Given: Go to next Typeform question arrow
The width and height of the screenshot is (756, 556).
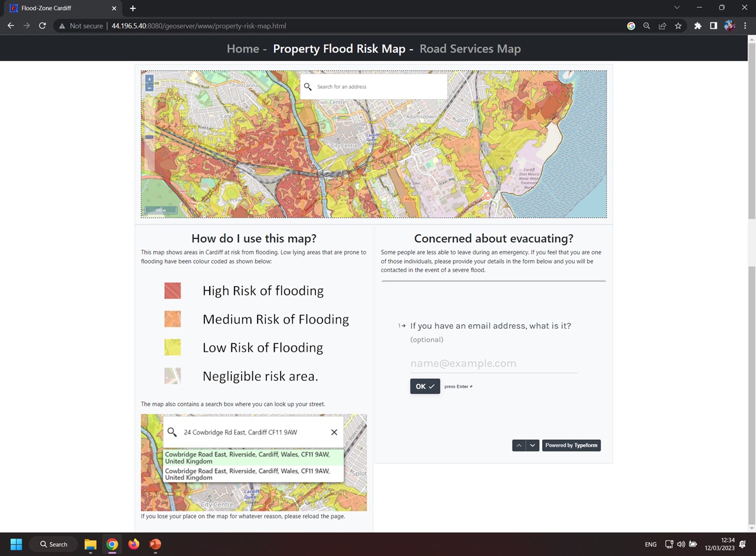Looking at the screenshot, I should 533,446.
